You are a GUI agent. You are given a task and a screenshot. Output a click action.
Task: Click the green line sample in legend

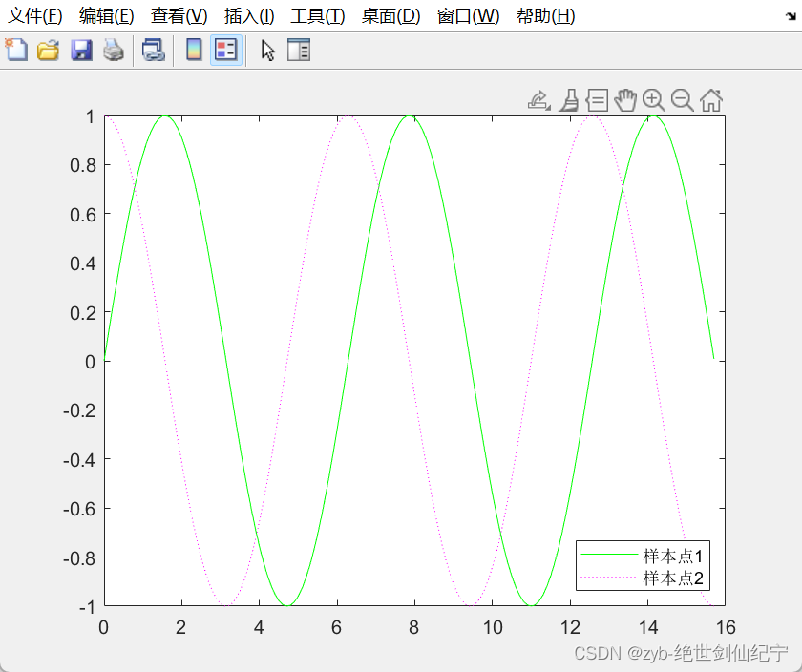point(610,555)
